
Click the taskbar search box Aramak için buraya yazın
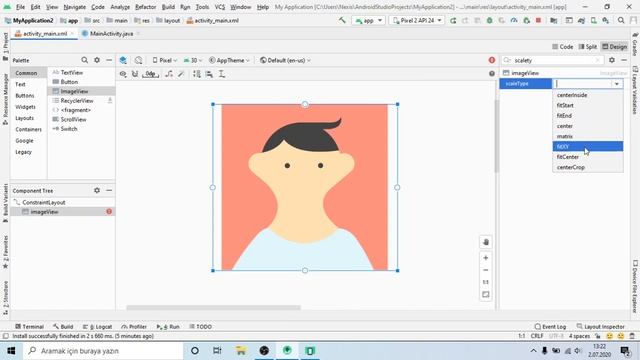pyautogui.click(x=103, y=351)
